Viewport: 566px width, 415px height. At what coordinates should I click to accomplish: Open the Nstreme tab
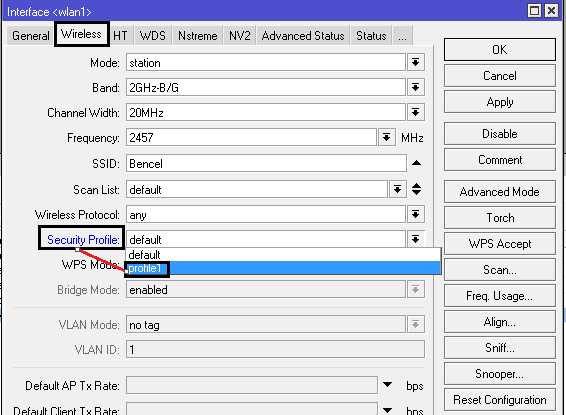[x=197, y=35]
